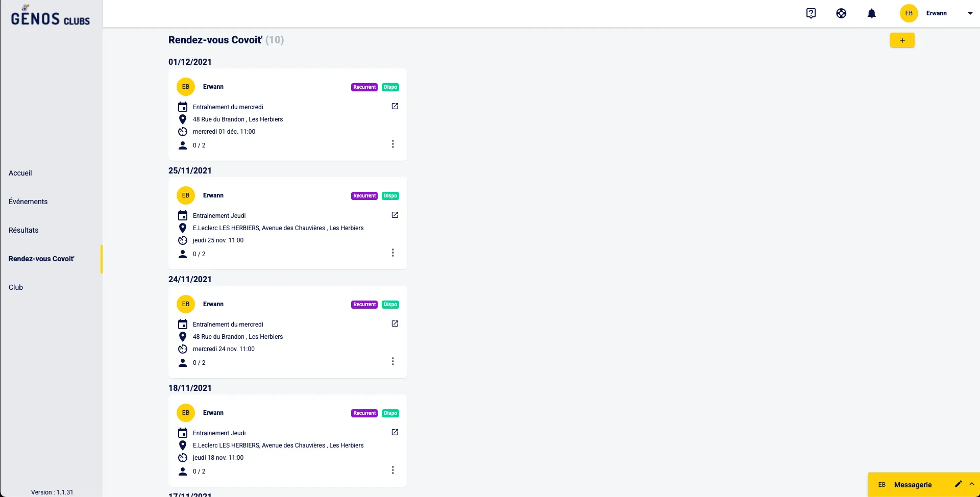
Task: Open three-dot menu on 01/12/2021 card
Action: point(393,144)
